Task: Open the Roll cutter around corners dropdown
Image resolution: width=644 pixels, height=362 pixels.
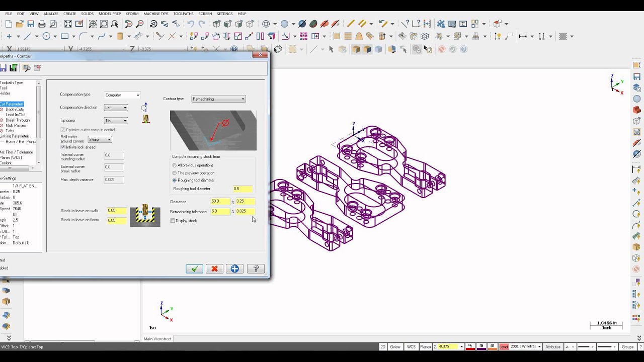Action: (x=100, y=139)
